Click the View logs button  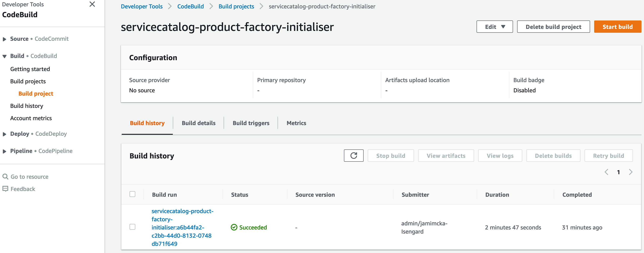point(500,156)
